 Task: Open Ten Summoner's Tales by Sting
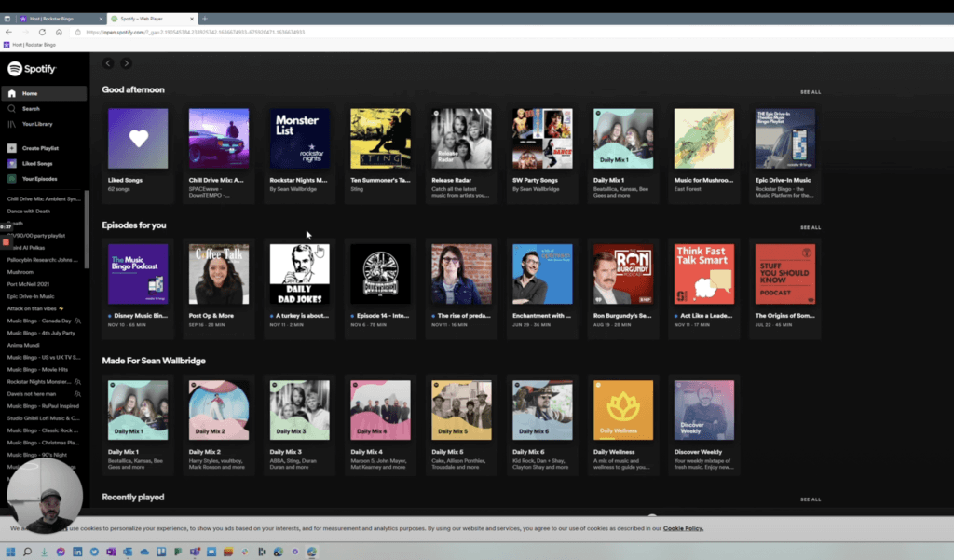[x=380, y=153]
